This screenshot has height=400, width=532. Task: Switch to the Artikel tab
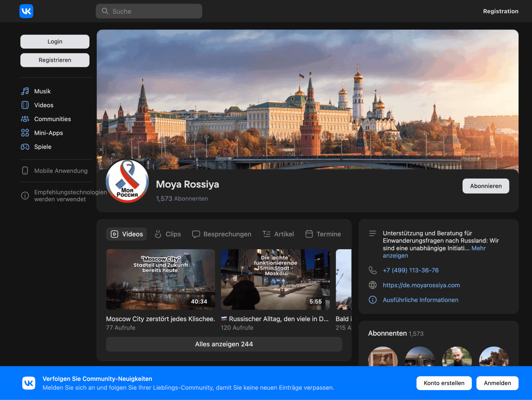pyautogui.click(x=278, y=234)
